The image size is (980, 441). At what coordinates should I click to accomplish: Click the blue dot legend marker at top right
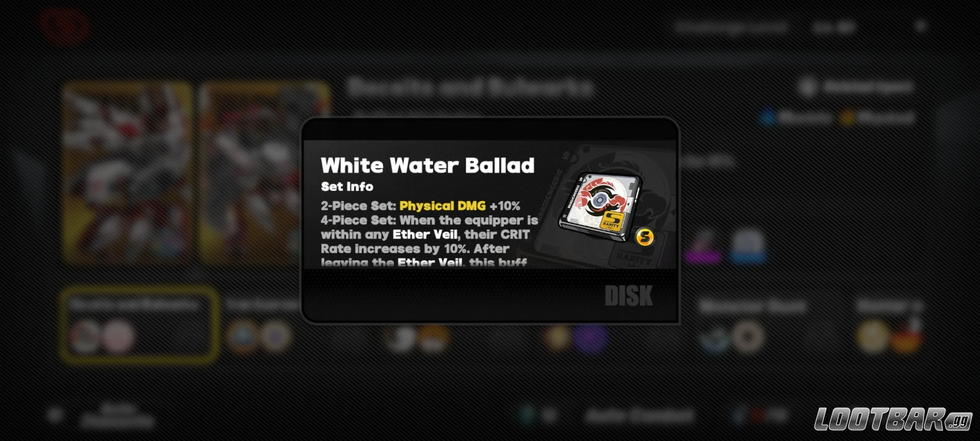767,117
